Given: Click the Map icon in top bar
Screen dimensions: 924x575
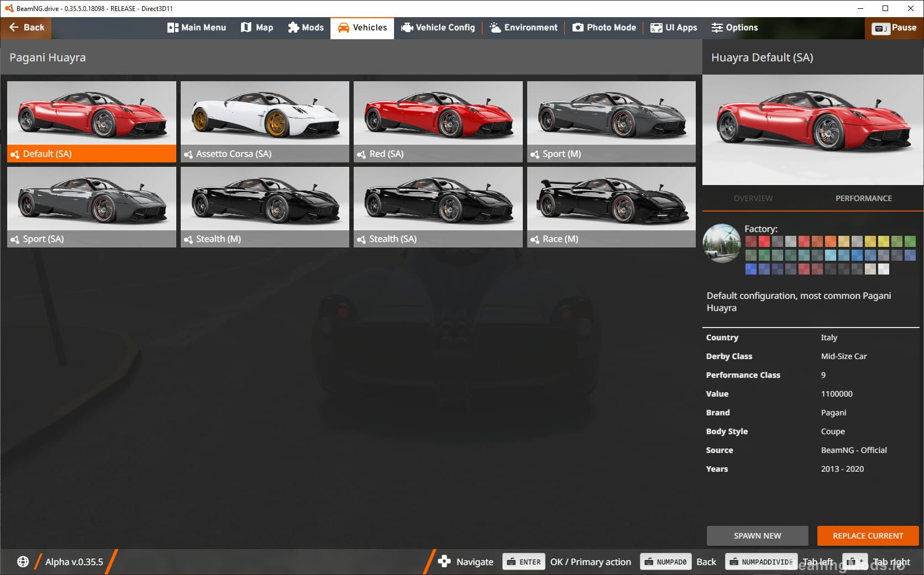Looking at the screenshot, I should (x=246, y=28).
